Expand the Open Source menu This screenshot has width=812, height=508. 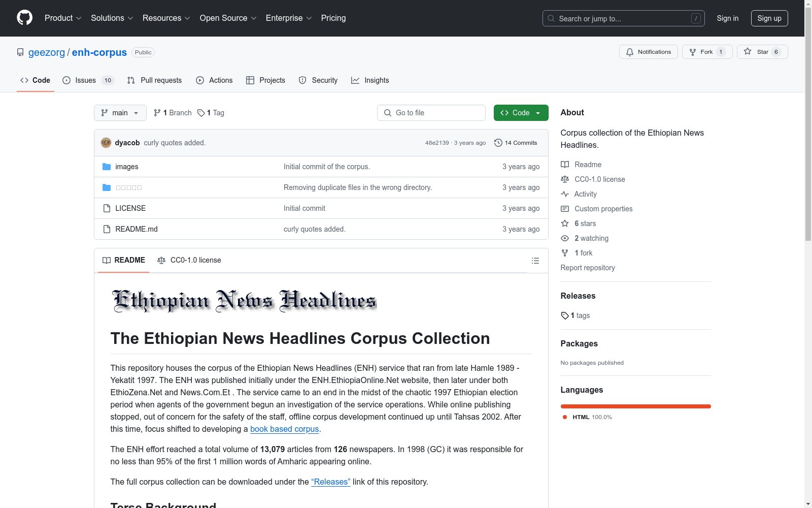coord(228,18)
